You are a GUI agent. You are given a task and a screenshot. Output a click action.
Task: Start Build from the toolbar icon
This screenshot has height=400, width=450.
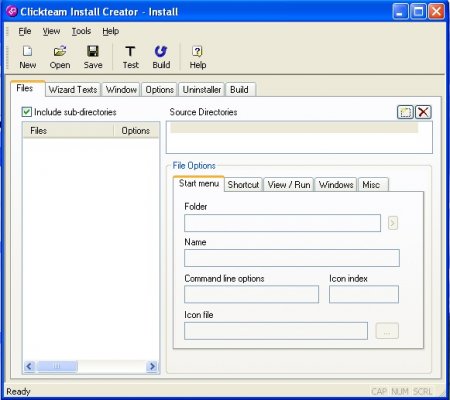coord(161,51)
